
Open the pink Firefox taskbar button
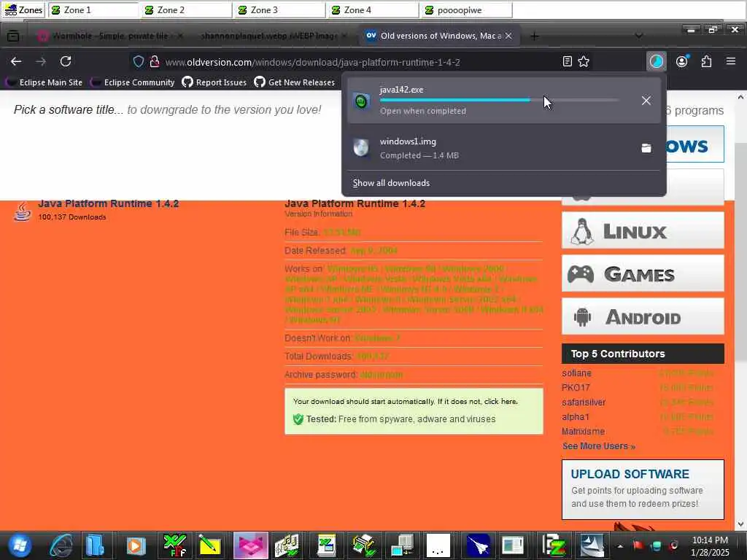tap(251, 545)
